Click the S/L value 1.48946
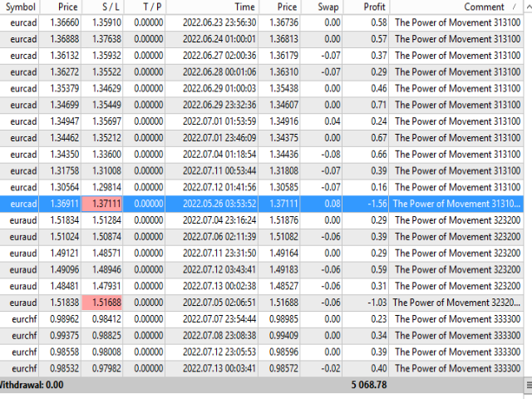Screen dimensions: 532x399 [106, 269]
